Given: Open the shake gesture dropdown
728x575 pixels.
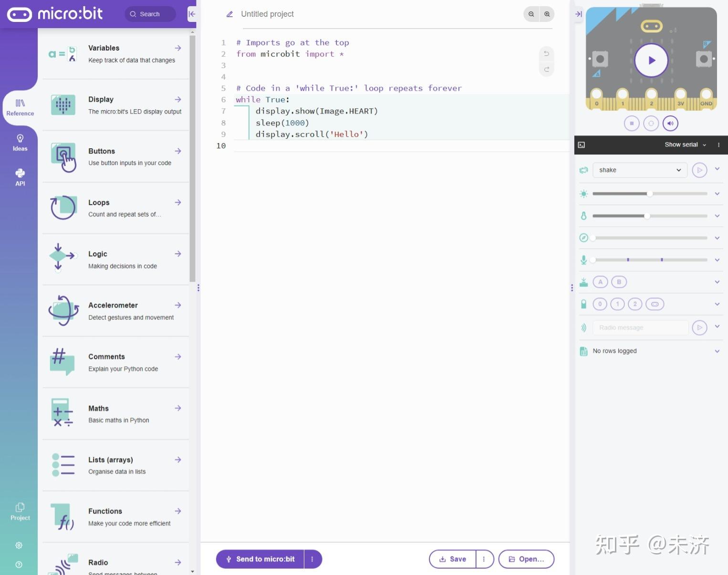Looking at the screenshot, I should 640,170.
